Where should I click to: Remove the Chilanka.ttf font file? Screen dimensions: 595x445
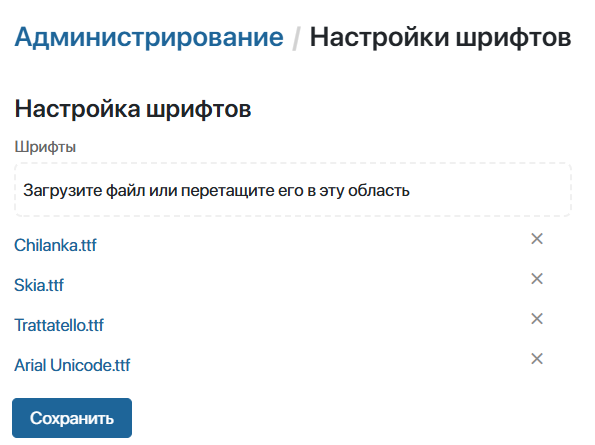coord(537,239)
